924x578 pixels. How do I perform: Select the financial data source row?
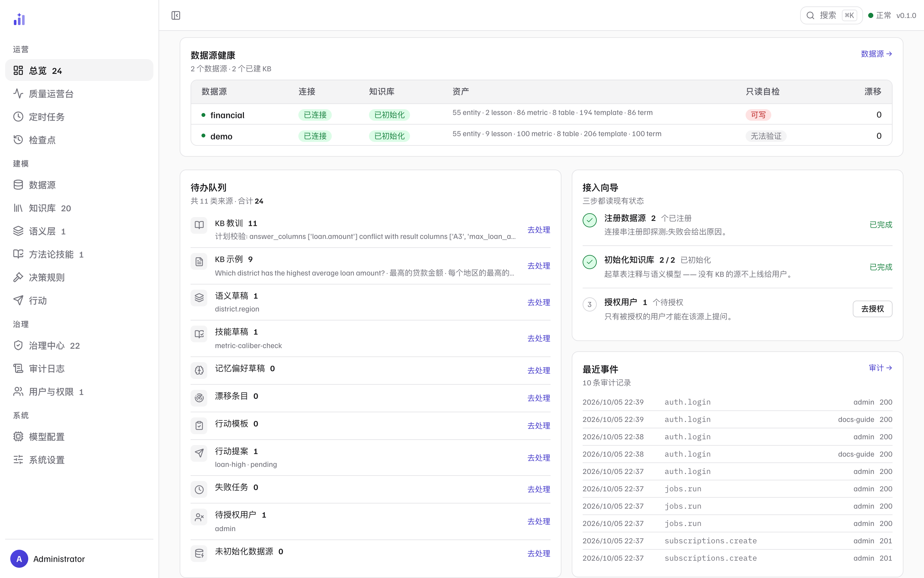[542, 114]
